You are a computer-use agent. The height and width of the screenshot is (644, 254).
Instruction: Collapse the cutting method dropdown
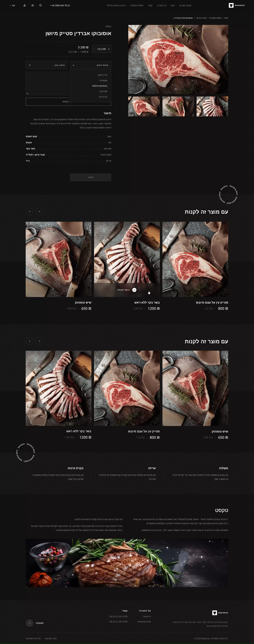91,65
